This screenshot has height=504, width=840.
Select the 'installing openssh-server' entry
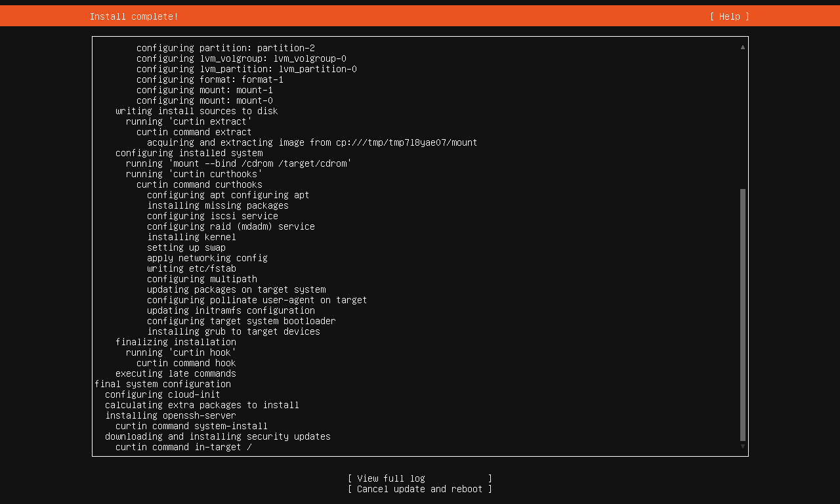[x=170, y=415]
